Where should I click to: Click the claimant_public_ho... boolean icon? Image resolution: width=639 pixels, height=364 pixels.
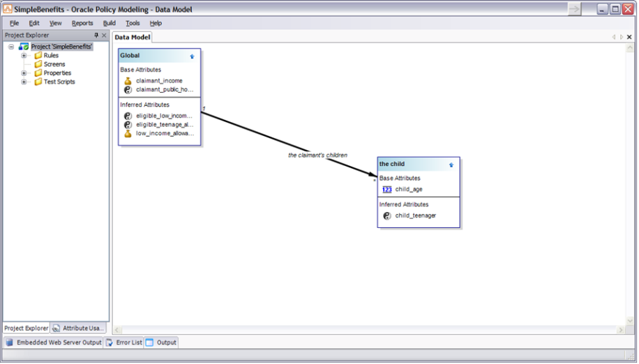(128, 89)
